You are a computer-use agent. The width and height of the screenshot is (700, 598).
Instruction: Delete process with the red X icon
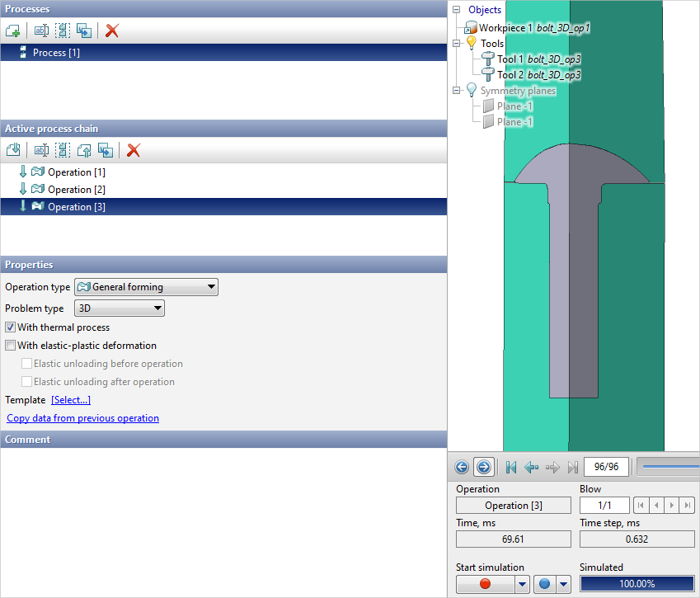(112, 31)
